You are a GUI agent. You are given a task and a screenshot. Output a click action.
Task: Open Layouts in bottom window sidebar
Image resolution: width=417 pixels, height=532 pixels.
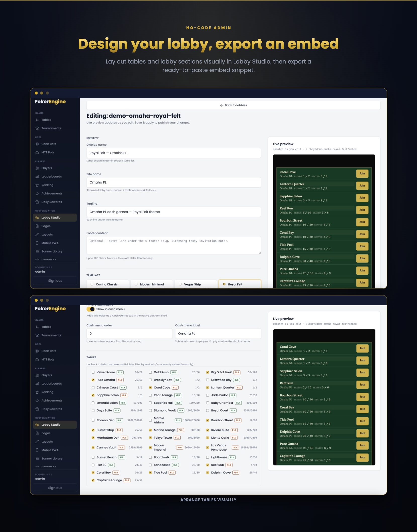[55, 442]
